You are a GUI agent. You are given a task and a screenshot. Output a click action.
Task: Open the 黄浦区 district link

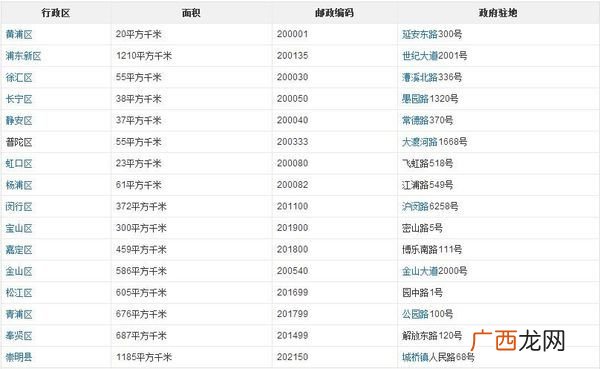19,34
